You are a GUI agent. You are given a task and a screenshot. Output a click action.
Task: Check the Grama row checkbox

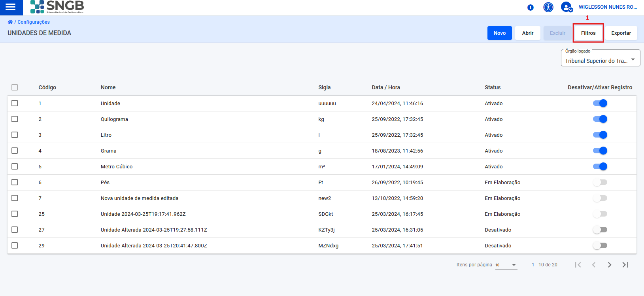(15, 151)
